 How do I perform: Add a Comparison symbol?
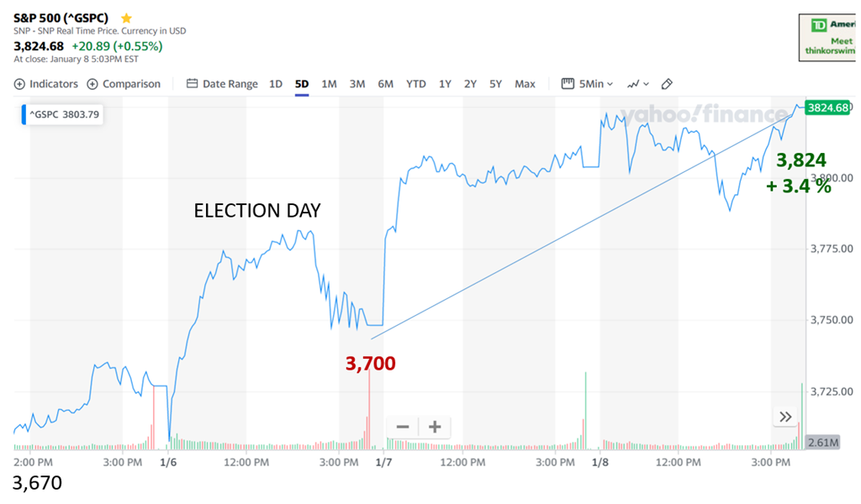(x=124, y=84)
